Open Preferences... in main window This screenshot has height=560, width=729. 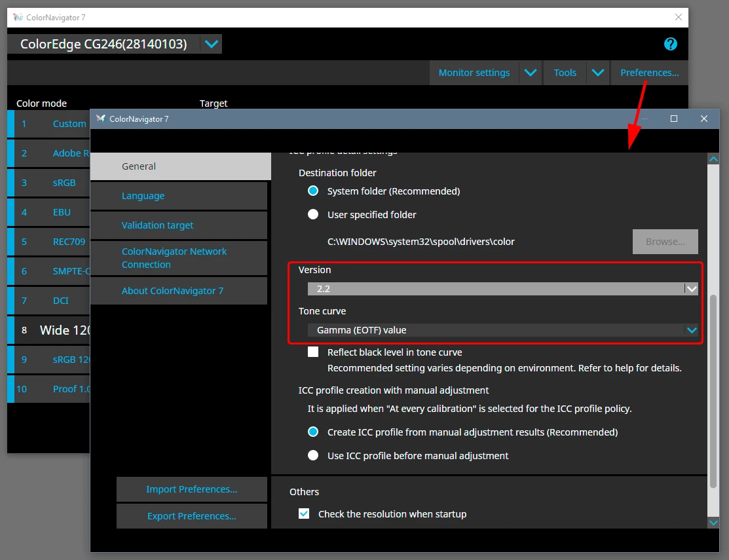click(650, 73)
